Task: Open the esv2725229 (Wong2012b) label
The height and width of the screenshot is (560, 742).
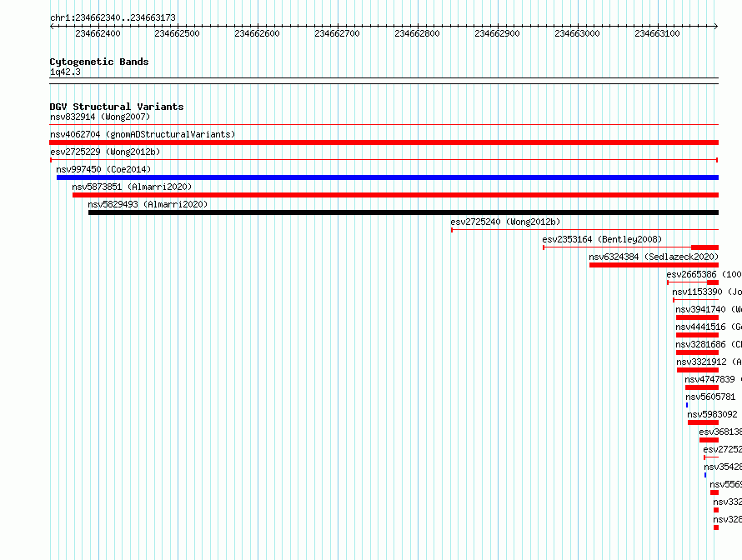Action: (x=105, y=152)
